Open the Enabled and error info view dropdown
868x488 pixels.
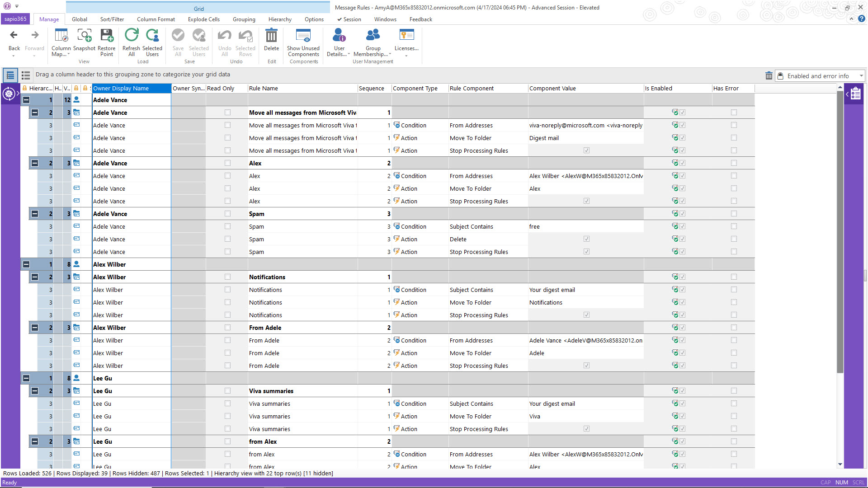click(x=861, y=75)
